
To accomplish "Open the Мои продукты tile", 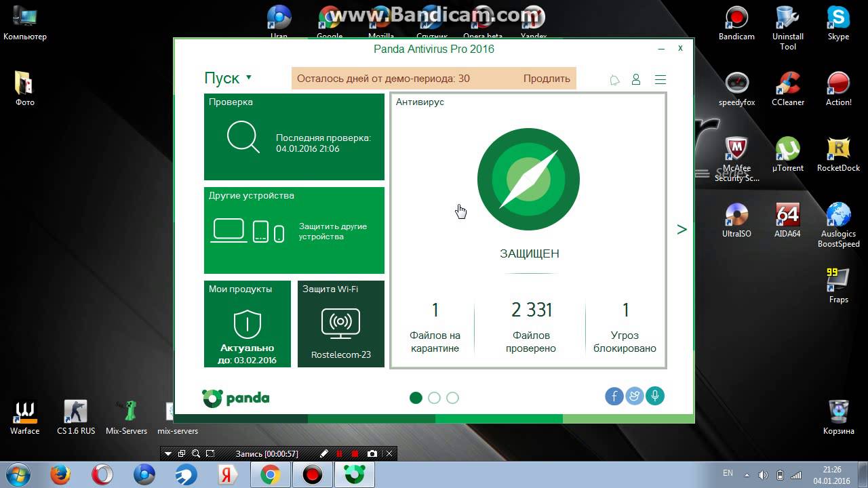I will 248,324.
